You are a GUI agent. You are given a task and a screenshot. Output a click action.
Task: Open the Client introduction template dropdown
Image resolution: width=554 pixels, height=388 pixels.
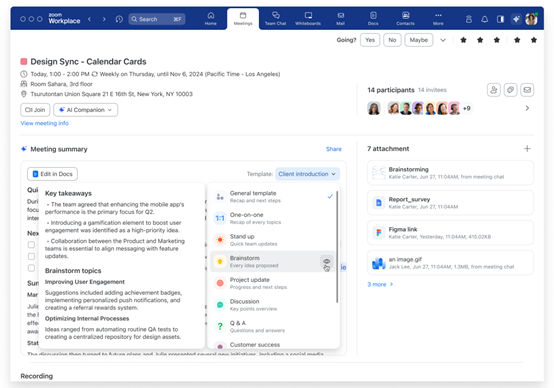pyautogui.click(x=307, y=174)
